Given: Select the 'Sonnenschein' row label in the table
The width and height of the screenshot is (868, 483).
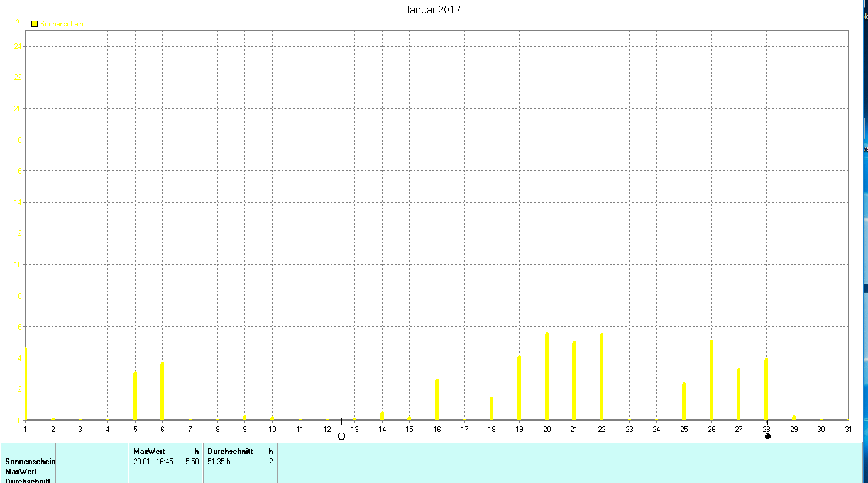Looking at the screenshot, I should click(x=30, y=462).
